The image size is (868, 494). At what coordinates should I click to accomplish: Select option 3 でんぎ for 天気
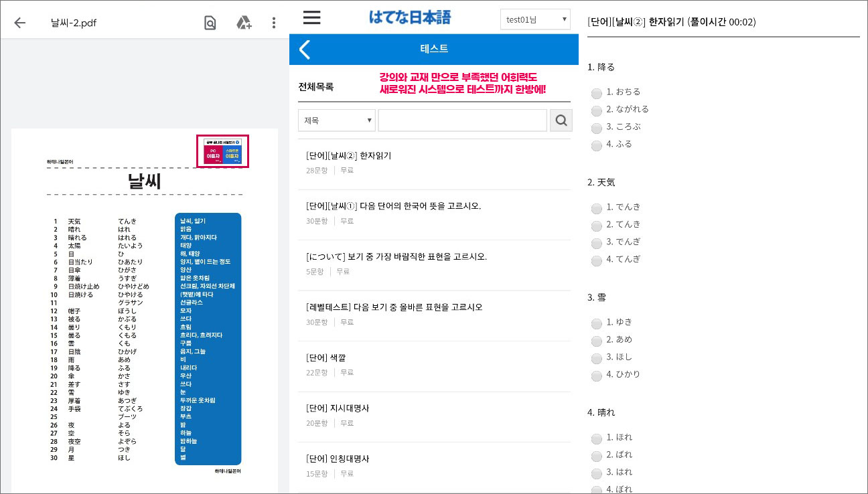pyautogui.click(x=597, y=244)
